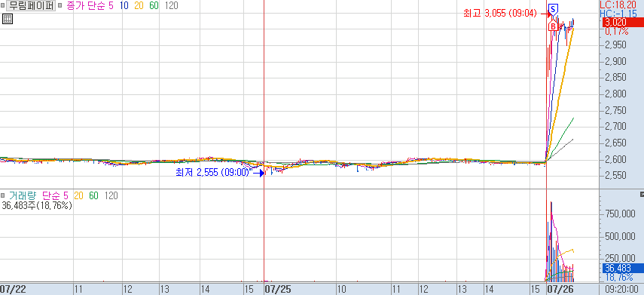Image resolution: width=644 pixels, height=295 pixels.
Task: Click the 2,700 price axis label
Action: 615,126
